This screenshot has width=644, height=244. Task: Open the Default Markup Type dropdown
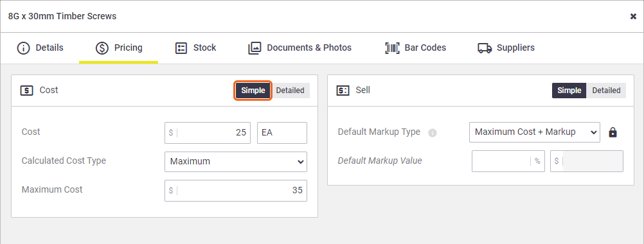point(534,132)
